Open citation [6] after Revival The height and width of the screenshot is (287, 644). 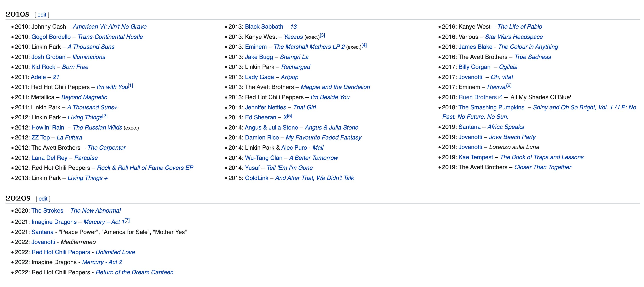coord(509,86)
